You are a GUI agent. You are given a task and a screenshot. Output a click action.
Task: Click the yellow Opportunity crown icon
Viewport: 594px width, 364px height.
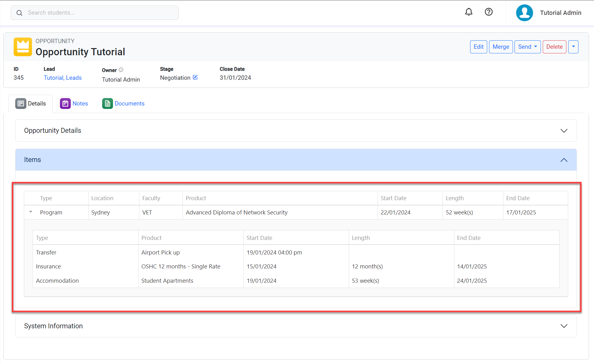23,47
